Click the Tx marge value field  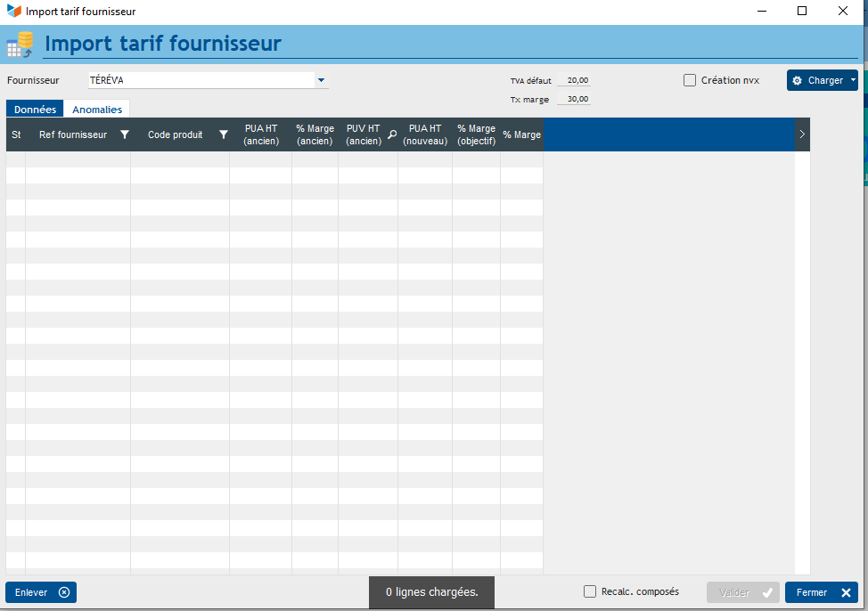(x=574, y=99)
